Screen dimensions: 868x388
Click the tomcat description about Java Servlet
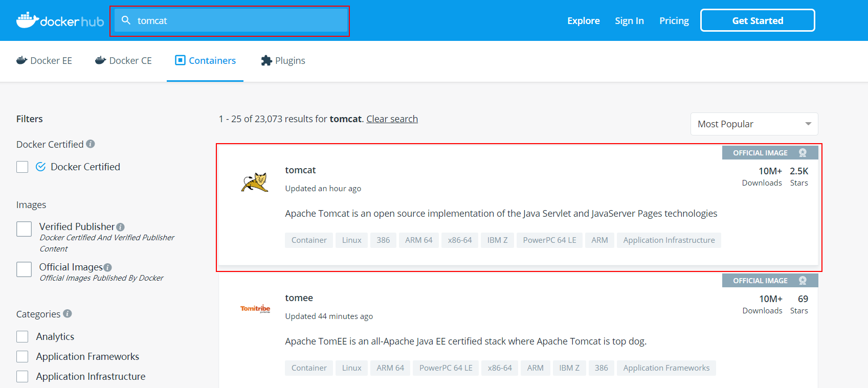(501, 214)
